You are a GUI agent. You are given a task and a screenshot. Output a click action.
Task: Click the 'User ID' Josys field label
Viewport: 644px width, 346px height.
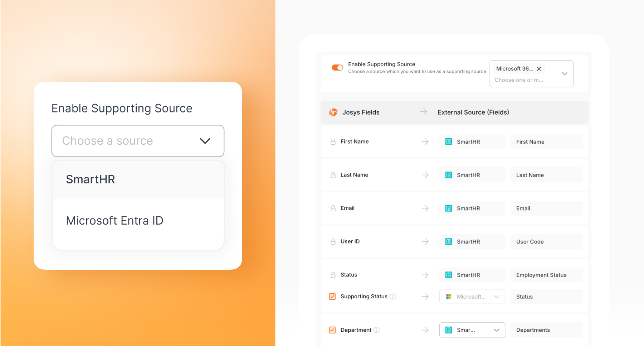(350, 242)
